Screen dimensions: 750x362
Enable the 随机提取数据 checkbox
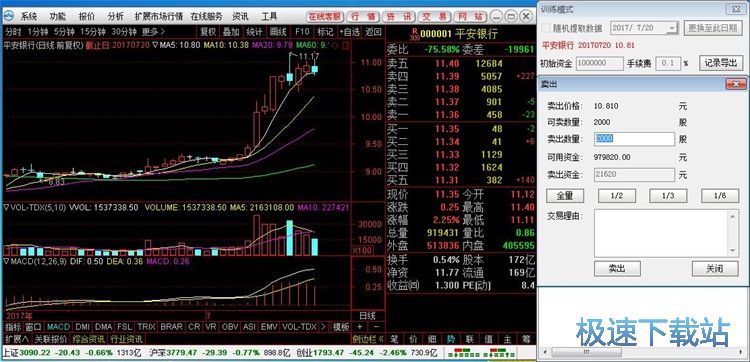pos(546,28)
